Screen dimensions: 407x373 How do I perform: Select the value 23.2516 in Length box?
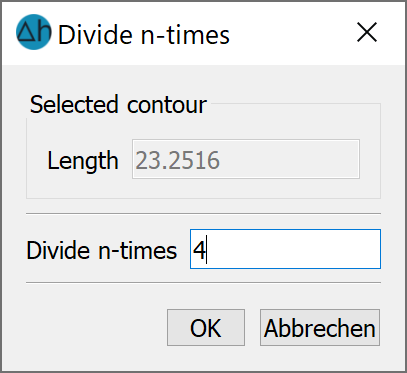177,160
